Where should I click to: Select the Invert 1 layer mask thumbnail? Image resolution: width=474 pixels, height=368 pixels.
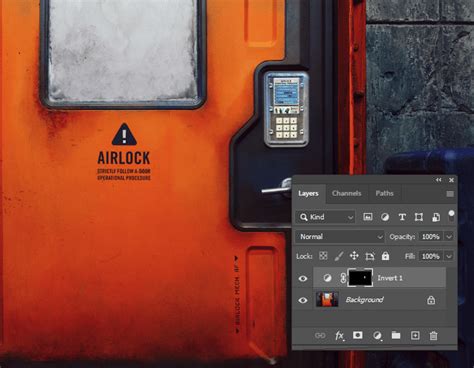point(360,277)
